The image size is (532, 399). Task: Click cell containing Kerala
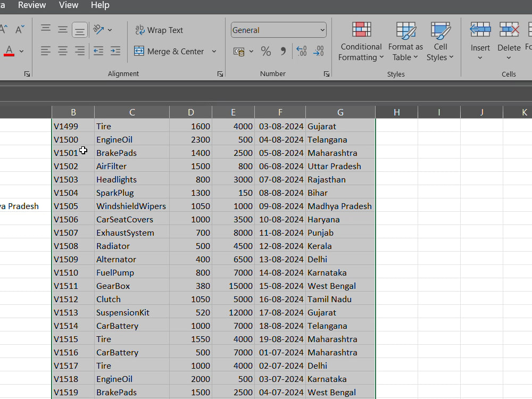coord(340,246)
